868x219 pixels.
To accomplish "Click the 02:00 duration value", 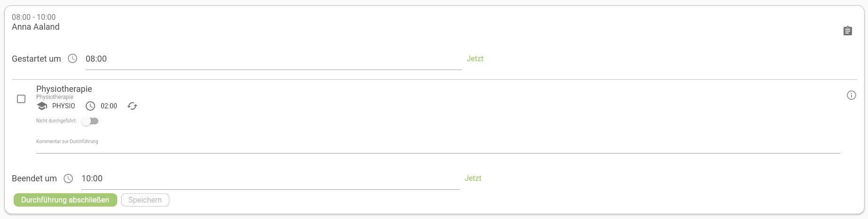I will [109, 106].
